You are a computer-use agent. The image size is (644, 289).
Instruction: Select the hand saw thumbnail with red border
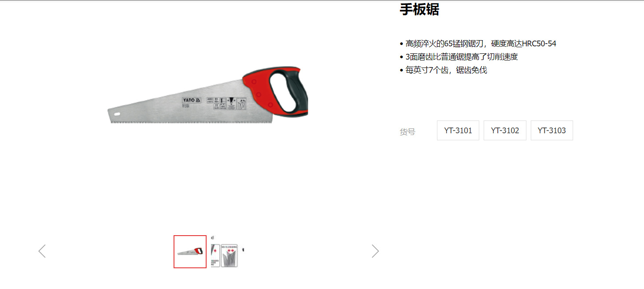click(190, 251)
